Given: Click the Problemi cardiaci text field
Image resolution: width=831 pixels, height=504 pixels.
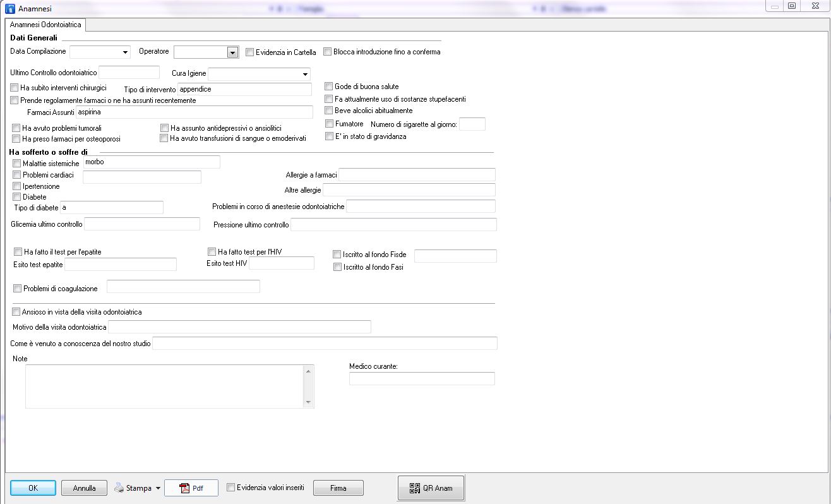Looking at the screenshot, I should (142, 177).
